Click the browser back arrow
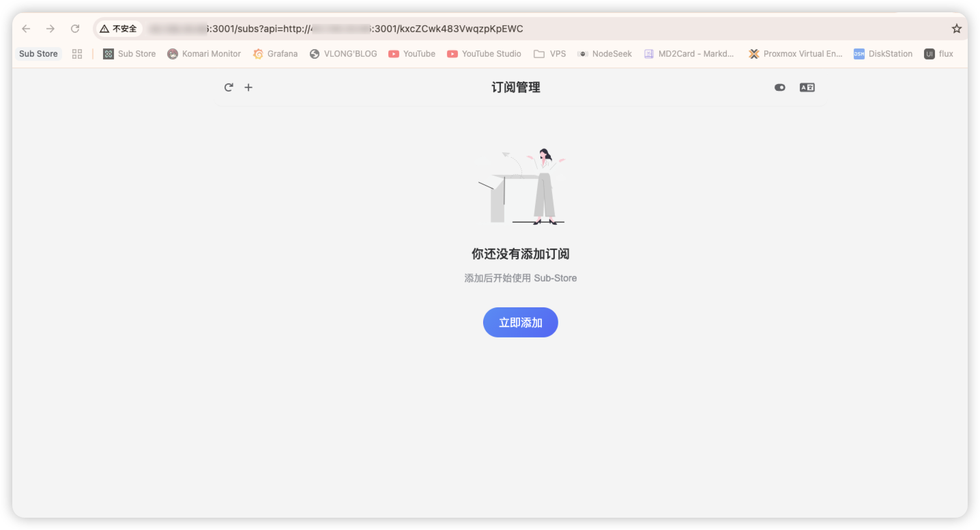The image size is (980, 530). pos(26,29)
